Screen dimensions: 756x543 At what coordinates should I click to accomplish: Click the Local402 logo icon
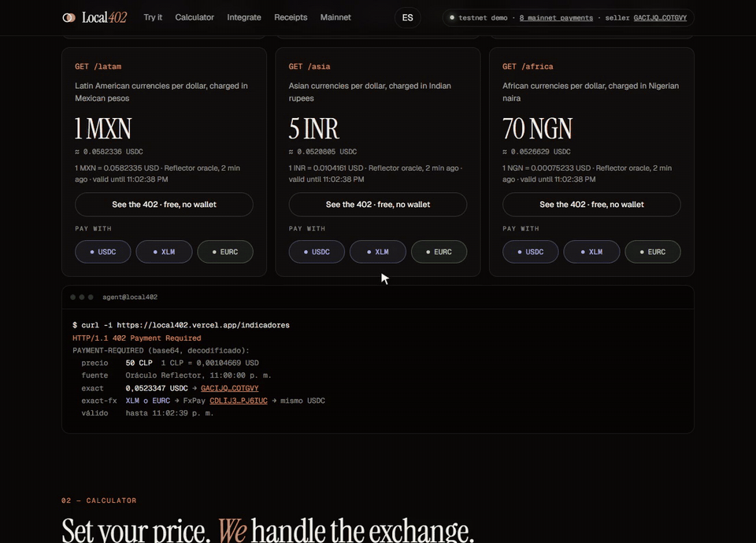pyautogui.click(x=69, y=18)
